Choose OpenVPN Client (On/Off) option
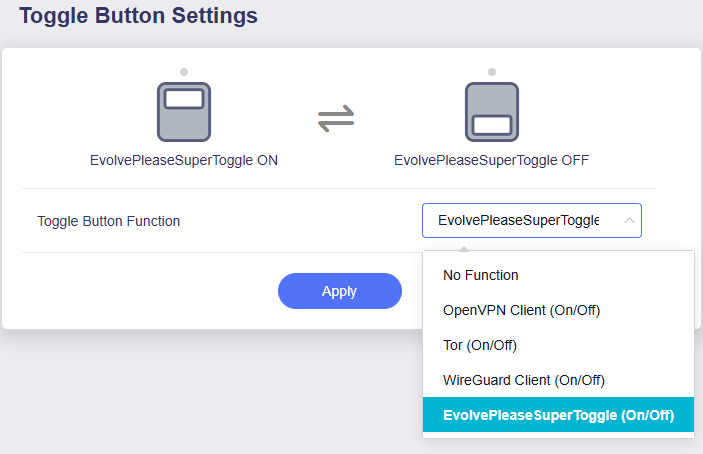Viewport: 703px width, 454px height. coord(521,310)
